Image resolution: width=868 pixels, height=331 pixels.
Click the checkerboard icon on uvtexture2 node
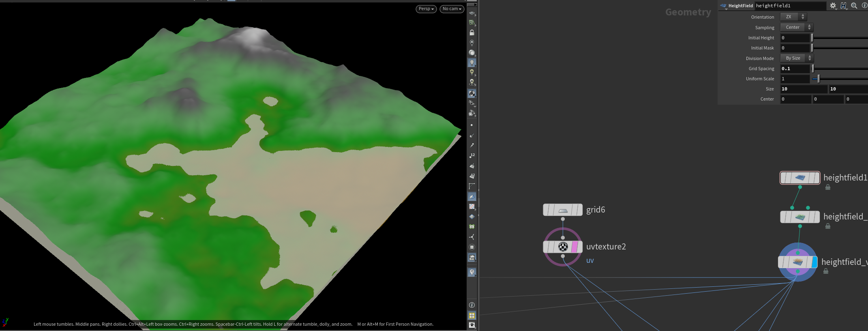[563, 247]
